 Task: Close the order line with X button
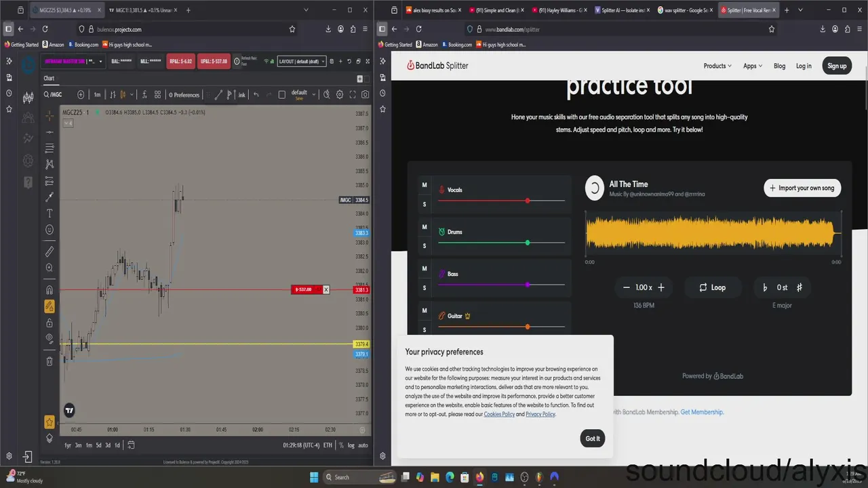(x=326, y=289)
